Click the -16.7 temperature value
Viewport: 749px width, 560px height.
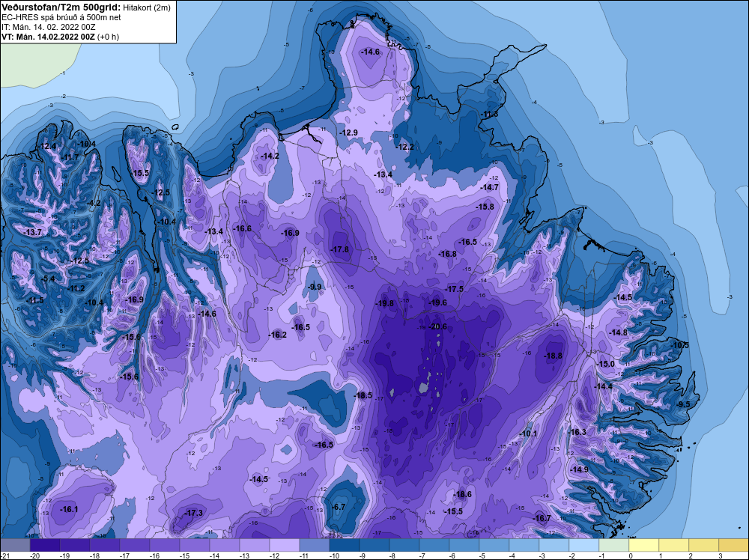coord(542,519)
